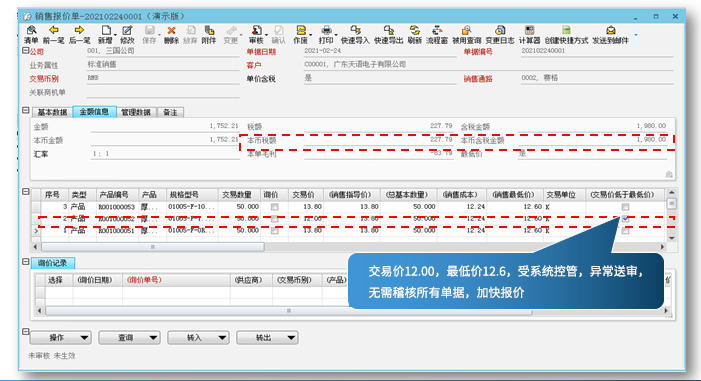Toggle 交易价低于最低价 checkbox in row 3

click(x=625, y=207)
